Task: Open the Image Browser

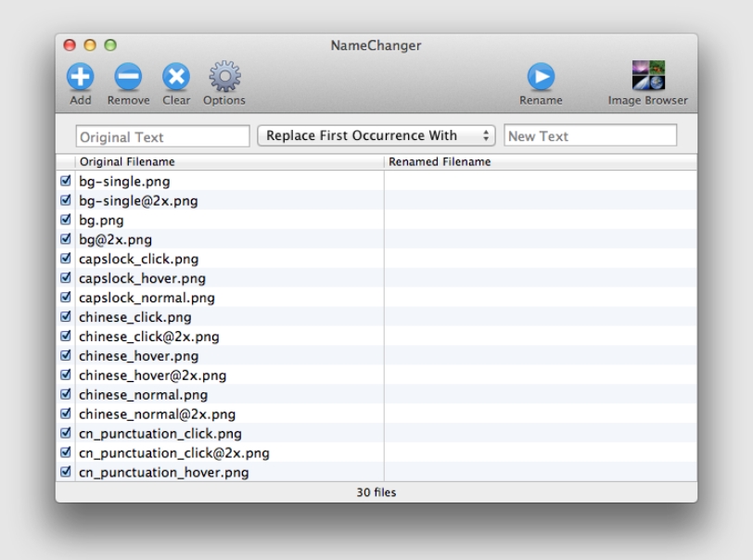Action: pyautogui.click(x=648, y=75)
